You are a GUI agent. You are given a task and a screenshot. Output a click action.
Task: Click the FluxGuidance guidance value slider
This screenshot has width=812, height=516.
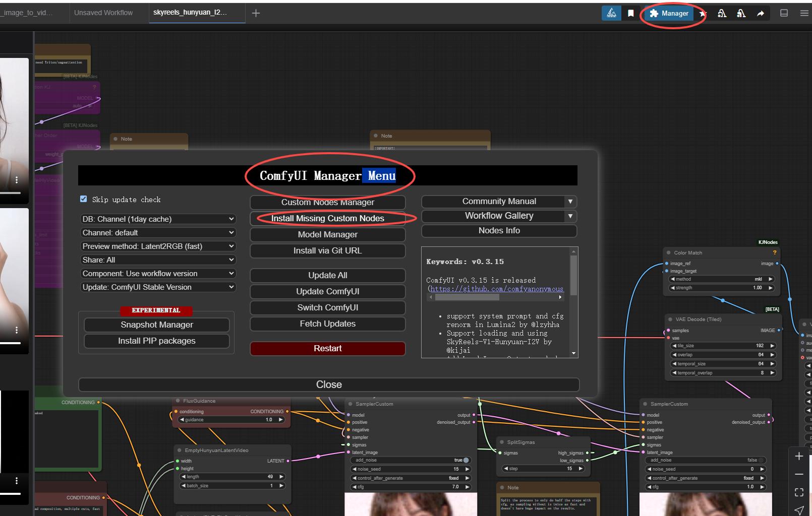(232, 420)
